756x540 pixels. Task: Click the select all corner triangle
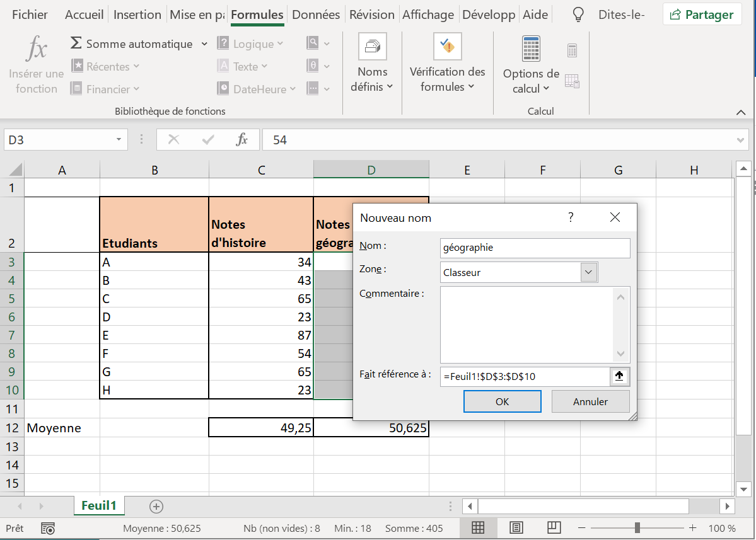[x=15, y=169]
